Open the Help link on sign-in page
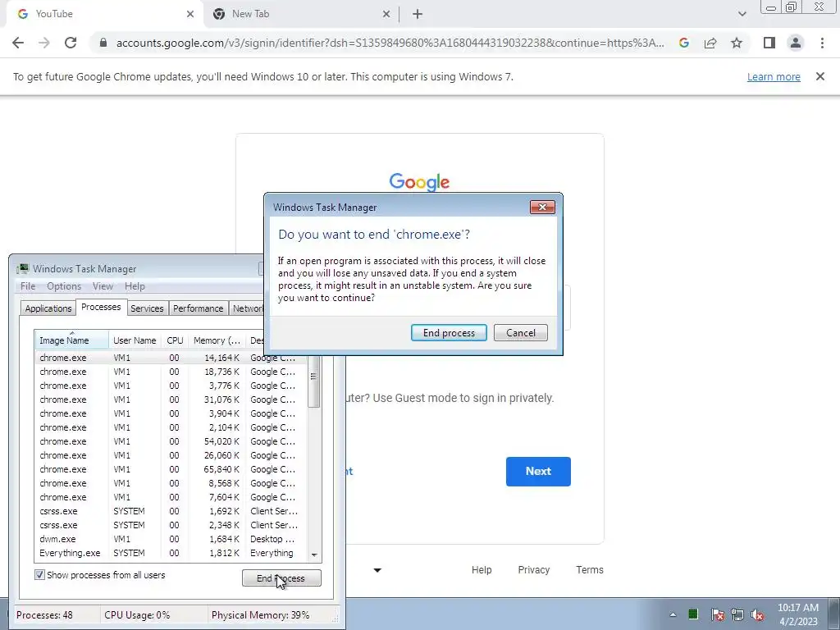Image resolution: width=840 pixels, height=630 pixels. tap(482, 570)
